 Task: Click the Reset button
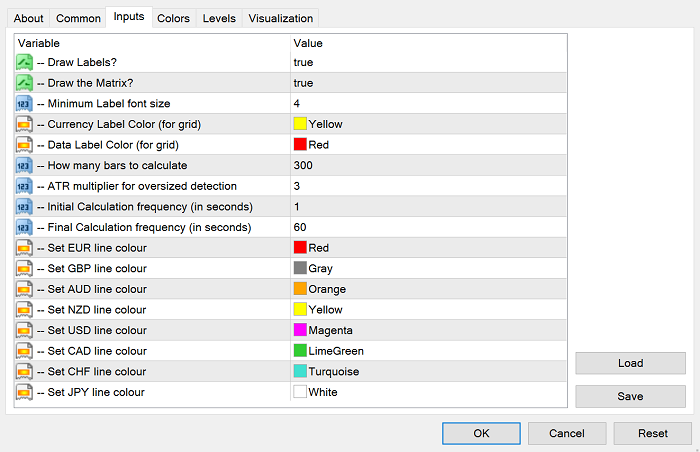point(653,433)
